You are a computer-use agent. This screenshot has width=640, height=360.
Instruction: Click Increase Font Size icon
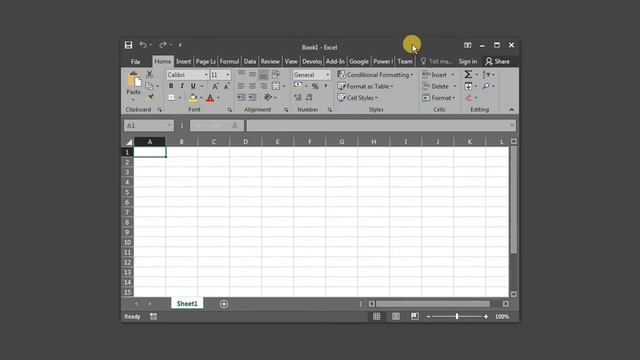click(215, 86)
